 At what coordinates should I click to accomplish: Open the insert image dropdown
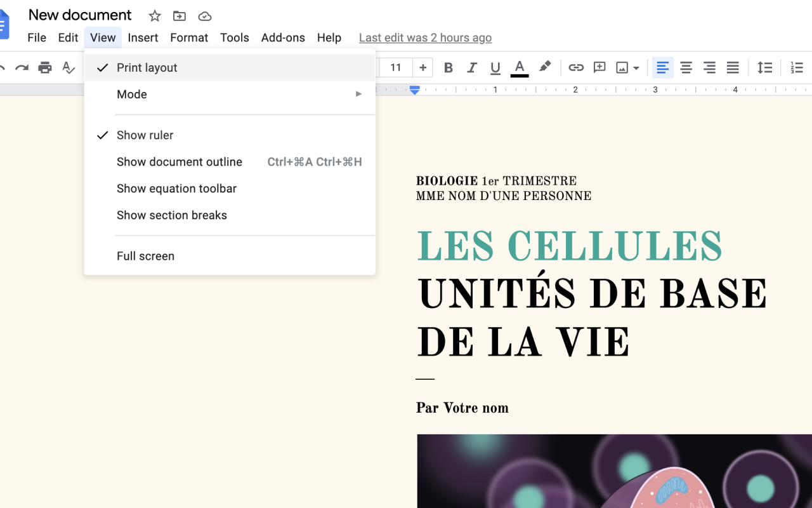point(627,67)
